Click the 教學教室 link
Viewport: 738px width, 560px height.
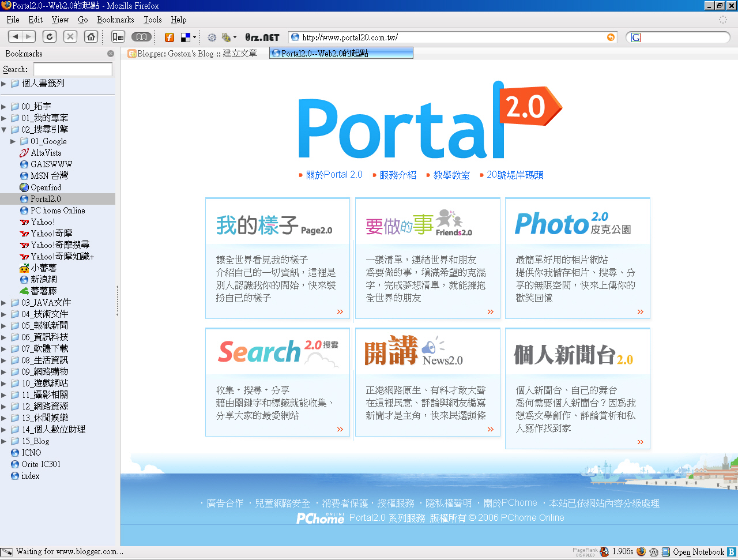[x=451, y=175]
